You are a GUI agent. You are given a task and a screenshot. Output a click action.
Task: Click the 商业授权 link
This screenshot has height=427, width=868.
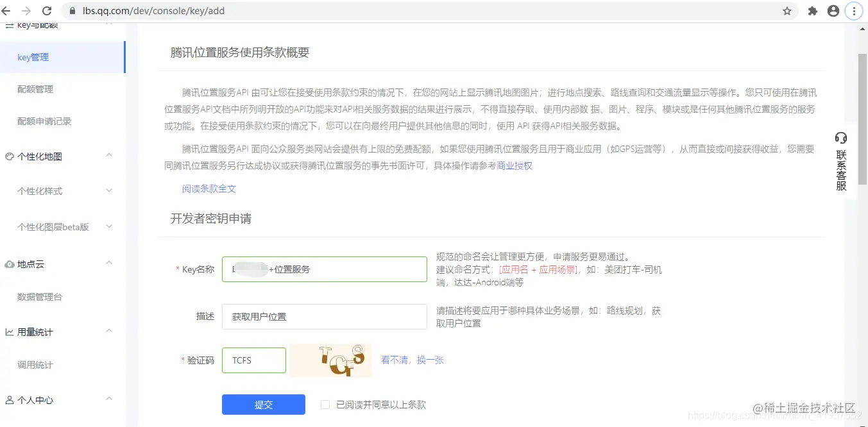point(515,165)
